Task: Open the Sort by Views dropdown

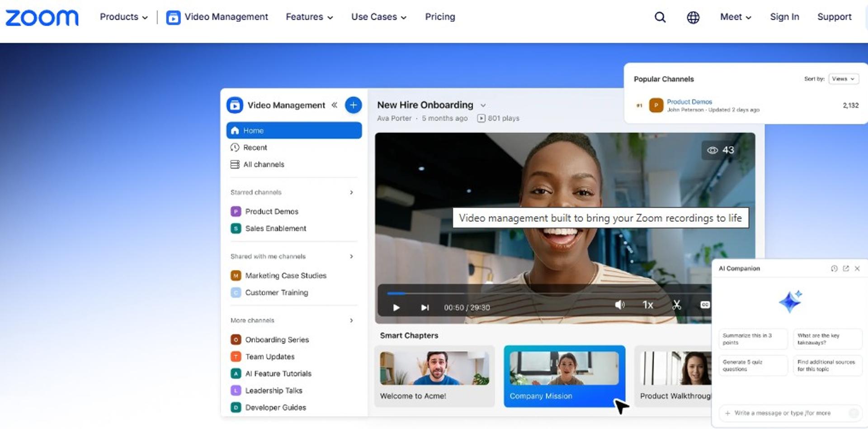Action: pyautogui.click(x=844, y=79)
